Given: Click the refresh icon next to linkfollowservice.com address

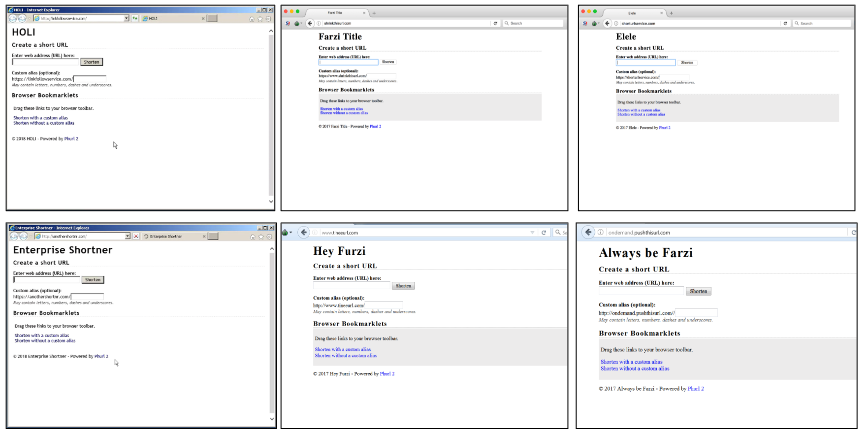Looking at the screenshot, I should (135, 18).
